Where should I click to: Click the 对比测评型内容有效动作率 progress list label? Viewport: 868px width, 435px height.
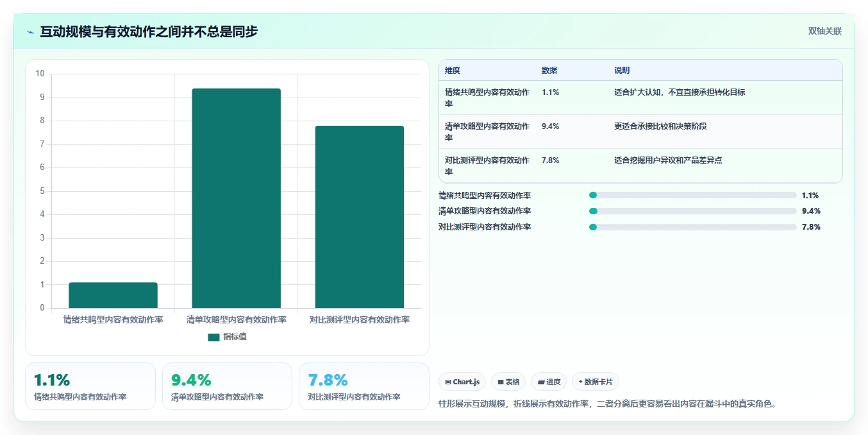pyautogui.click(x=485, y=227)
